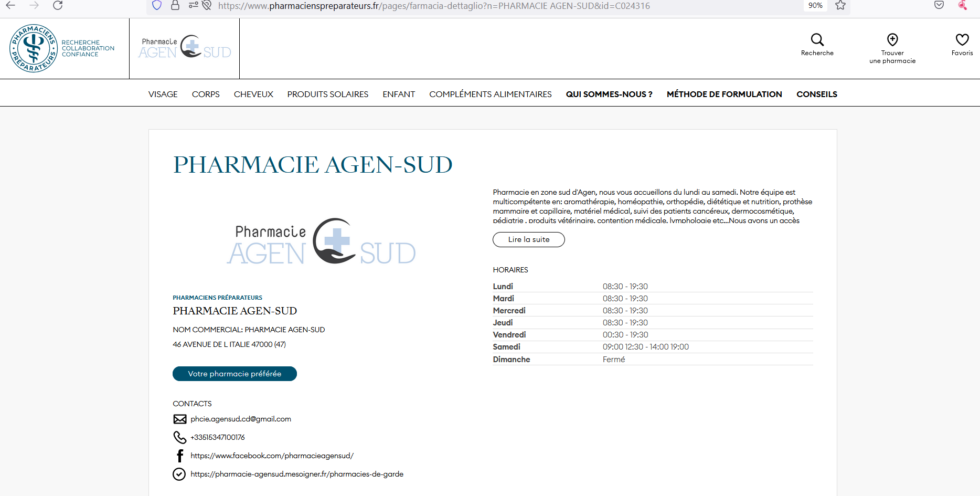Open the ENFANT menu

pyautogui.click(x=399, y=94)
